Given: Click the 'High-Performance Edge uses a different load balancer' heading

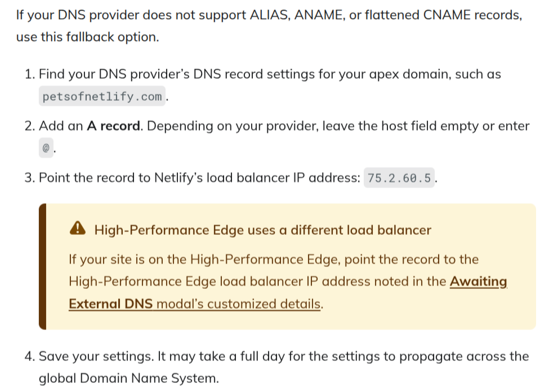Looking at the screenshot, I should (x=262, y=230).
